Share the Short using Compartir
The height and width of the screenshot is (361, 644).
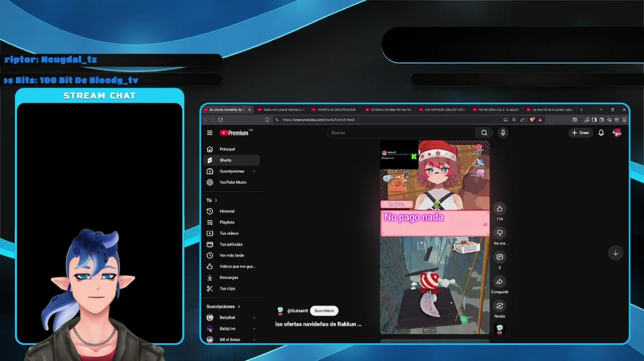click(499, 282)
